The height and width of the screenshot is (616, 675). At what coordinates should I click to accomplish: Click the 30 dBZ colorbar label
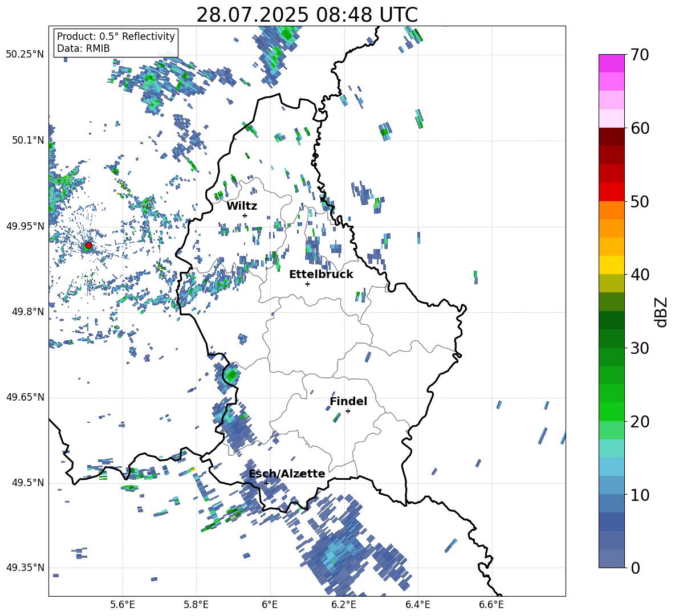pyautogui.click(x=639, y=348)
